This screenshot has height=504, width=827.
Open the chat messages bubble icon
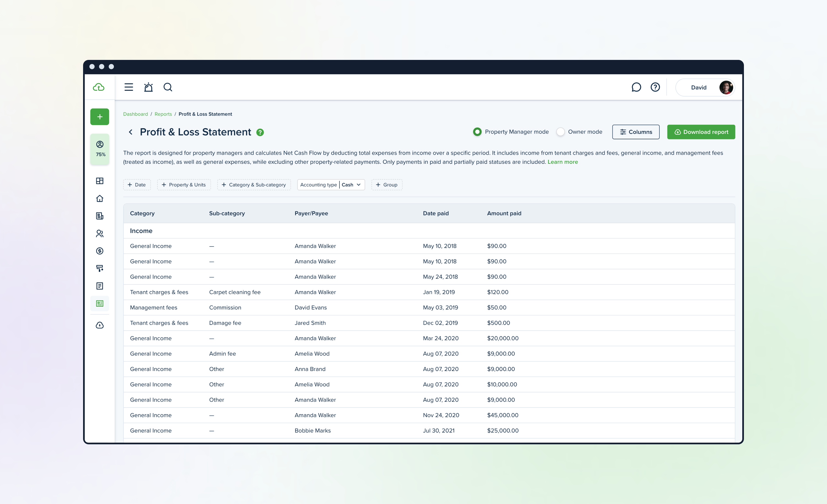click(636, 87)
